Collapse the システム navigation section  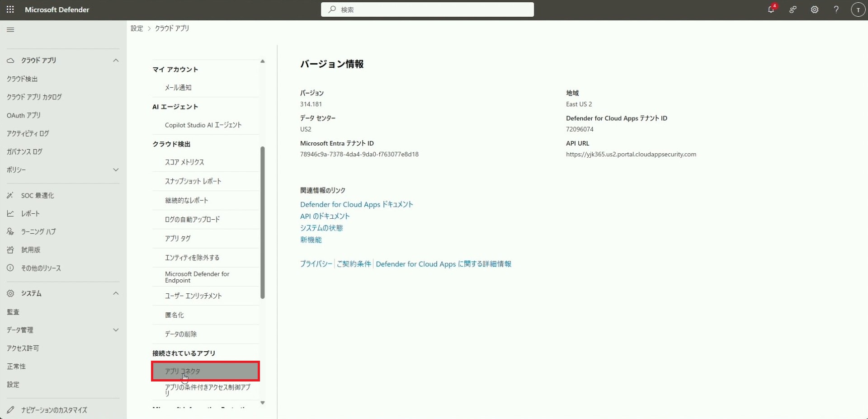116,293
